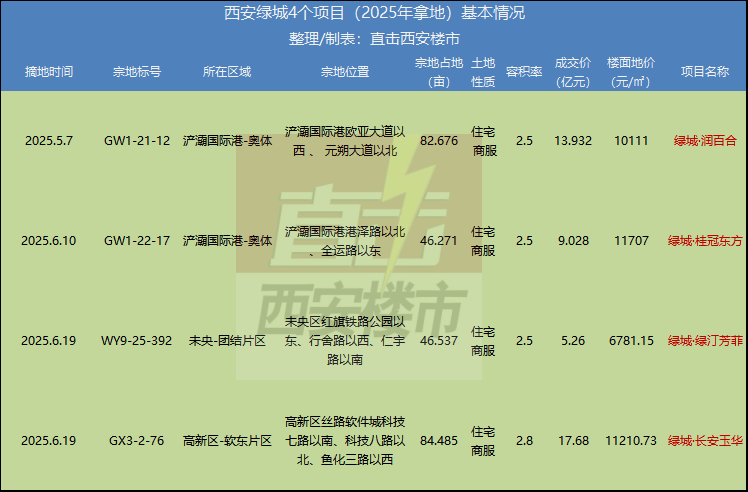Select the 宗地占地(亩) column header
Viewport: 748px width, 492px height.
439,72
